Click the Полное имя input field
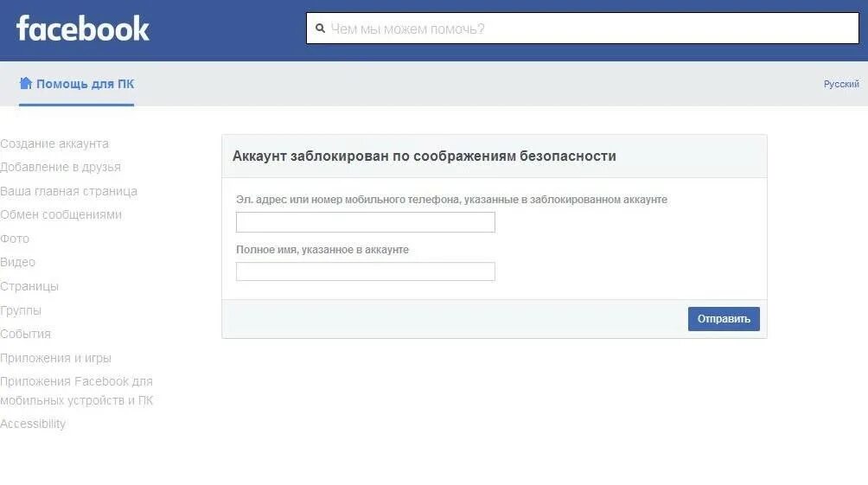868x485 pixels. 366,271
